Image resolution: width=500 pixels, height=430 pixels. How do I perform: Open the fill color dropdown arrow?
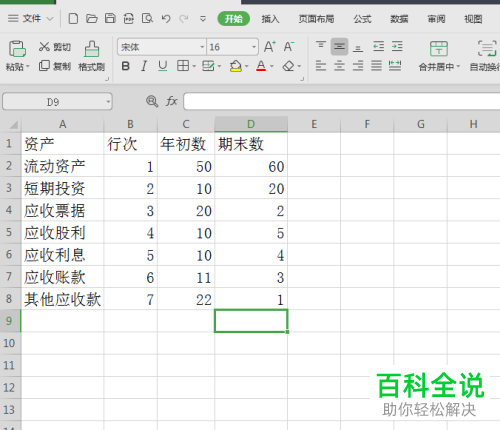[x=247, y=66]
